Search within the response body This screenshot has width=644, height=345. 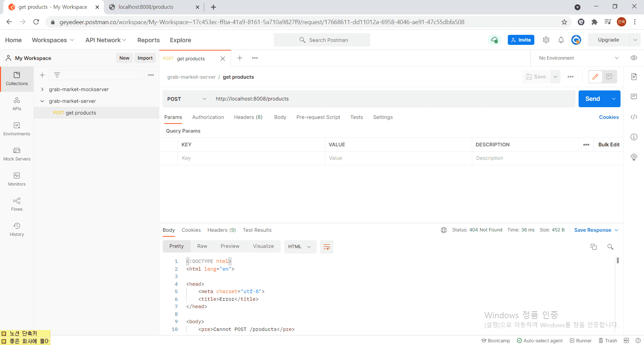(x=610, y=247)
